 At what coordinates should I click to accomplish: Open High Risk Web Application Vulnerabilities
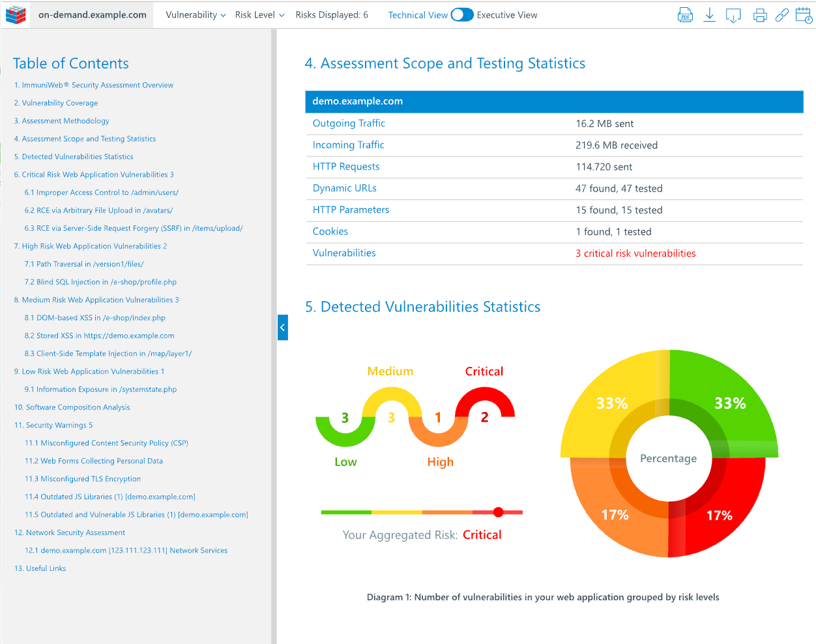tap(91, 246)
